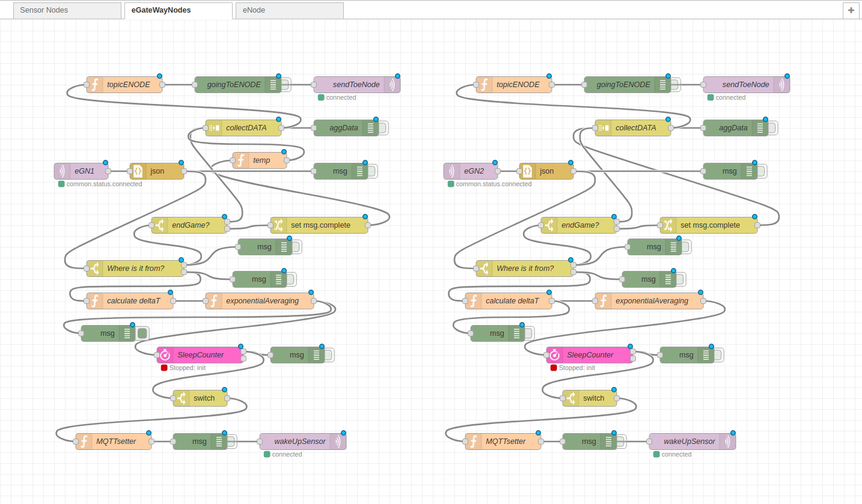Click endGame? switch icon in eGN1 flow
862x504 pixels.
159,225
